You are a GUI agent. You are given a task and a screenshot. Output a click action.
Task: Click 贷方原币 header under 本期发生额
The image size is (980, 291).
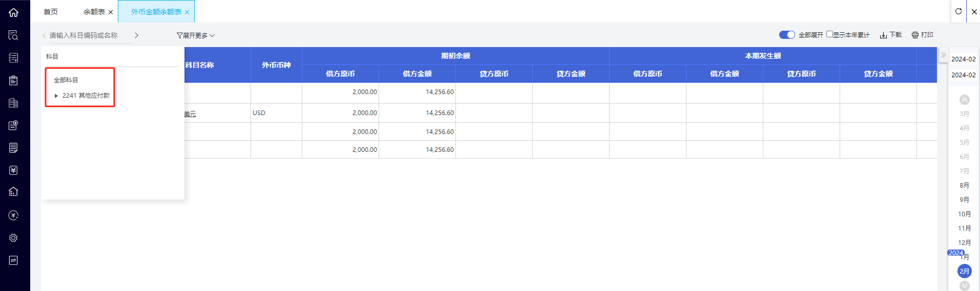801,74
